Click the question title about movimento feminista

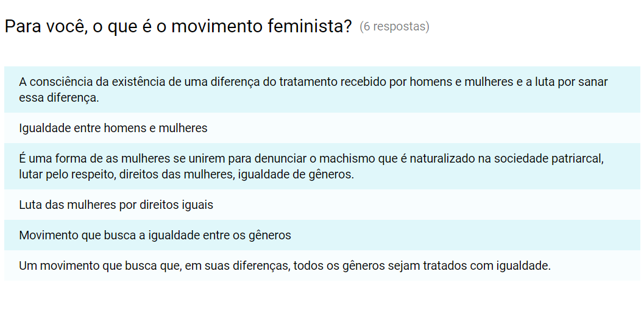[178, 27]
